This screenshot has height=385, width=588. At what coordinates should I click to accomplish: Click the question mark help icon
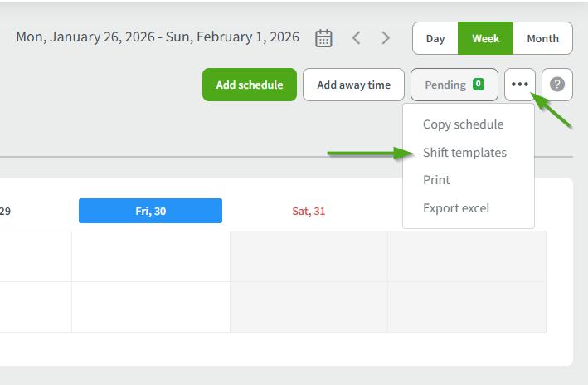557,85
